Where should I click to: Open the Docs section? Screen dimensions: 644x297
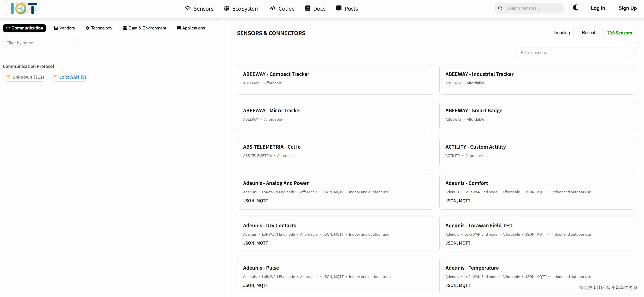[x=315, y=9]
